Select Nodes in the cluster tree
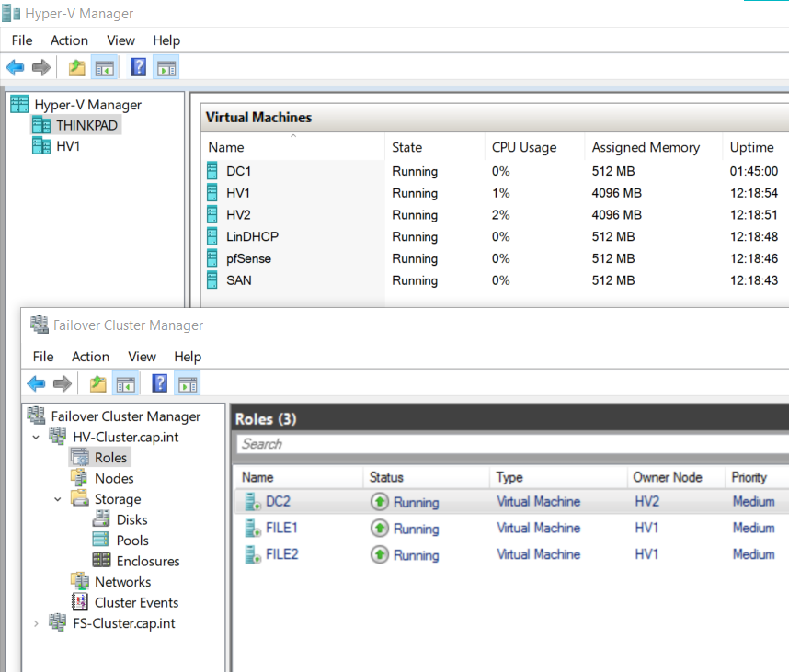Screen dimensions: 789x672 [x=114, y=478]
